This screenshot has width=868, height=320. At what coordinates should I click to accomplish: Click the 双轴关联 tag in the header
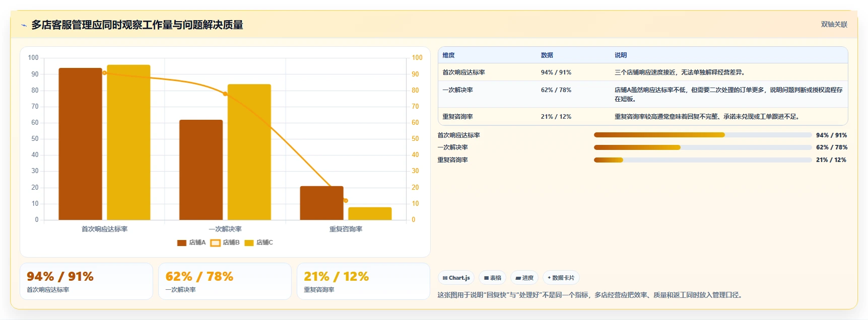click(x=834, y=24)
